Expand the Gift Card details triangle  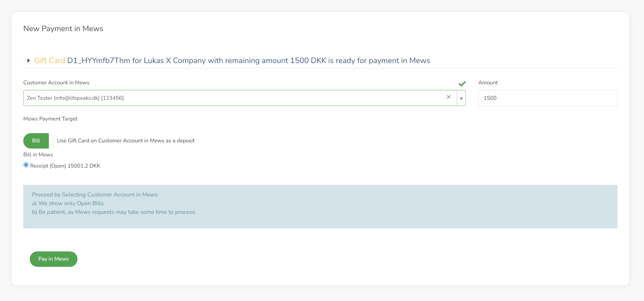click(x=28, y=61)
